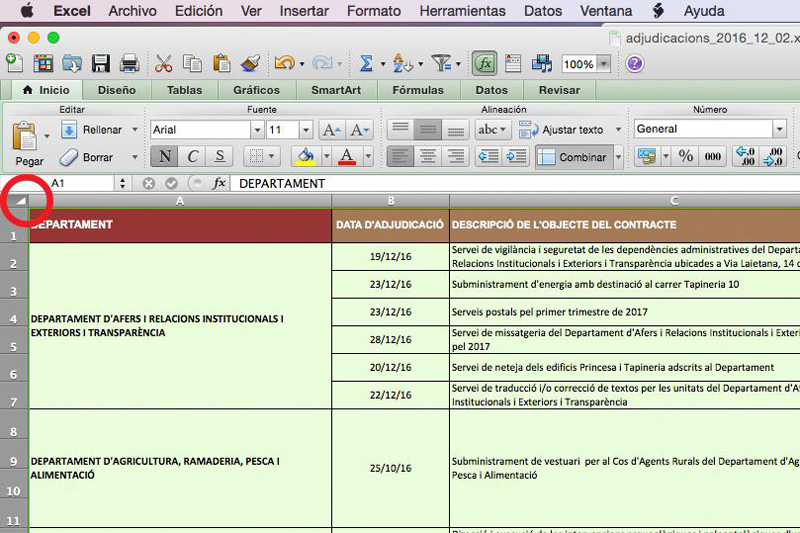Increase decimal places icon
Screen dimensions: 800x533
[745, 156]
